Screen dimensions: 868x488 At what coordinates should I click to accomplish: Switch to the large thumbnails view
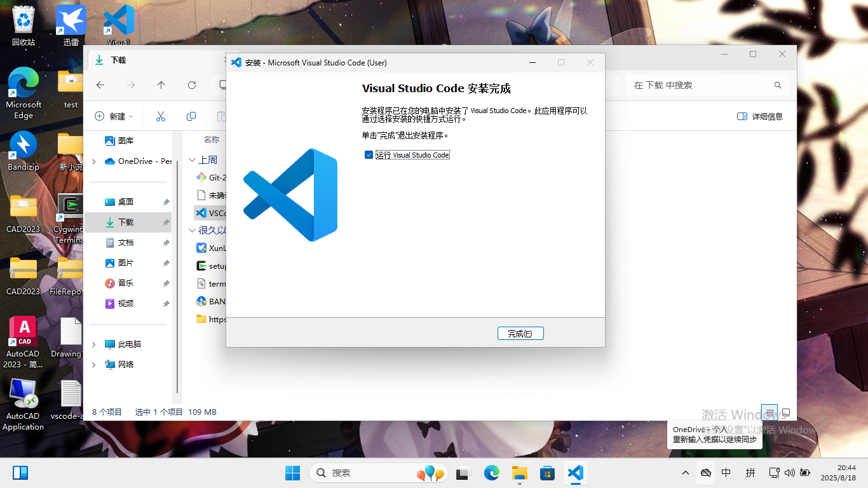[x=786, y=412]
